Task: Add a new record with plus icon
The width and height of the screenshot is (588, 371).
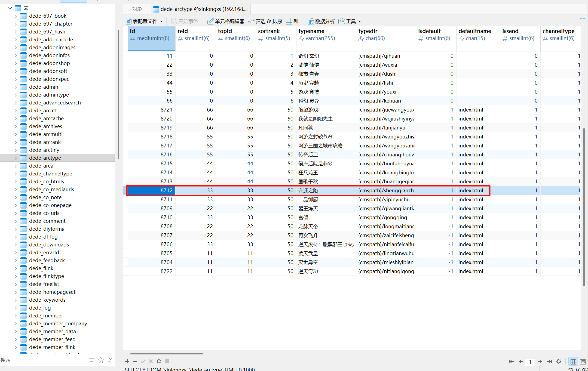Action: [x=127, y=361]
